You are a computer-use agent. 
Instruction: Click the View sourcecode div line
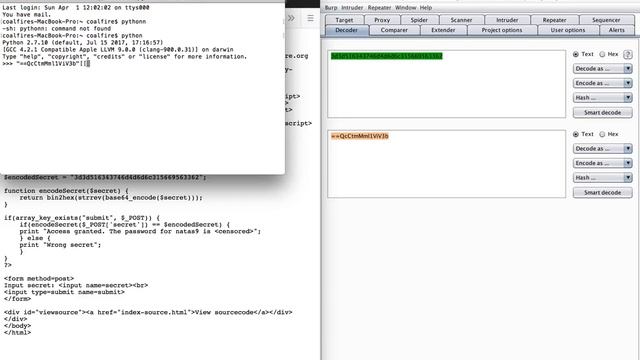[148, 313]
